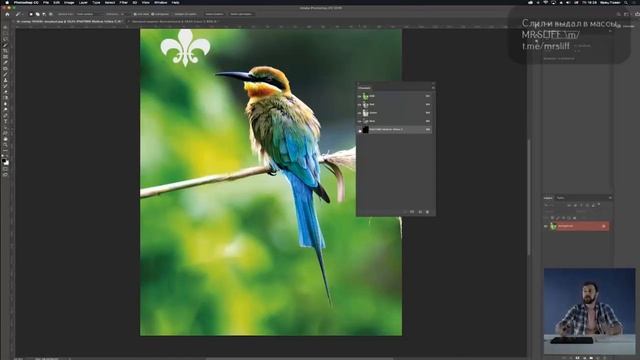Select the Spot Healing Brush tool
The height and width of the screenshot is (360, 640).
[x=5, y=68]
